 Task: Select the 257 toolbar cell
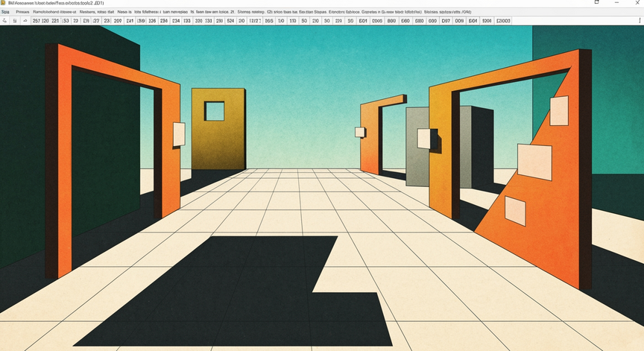click(37, 22)
